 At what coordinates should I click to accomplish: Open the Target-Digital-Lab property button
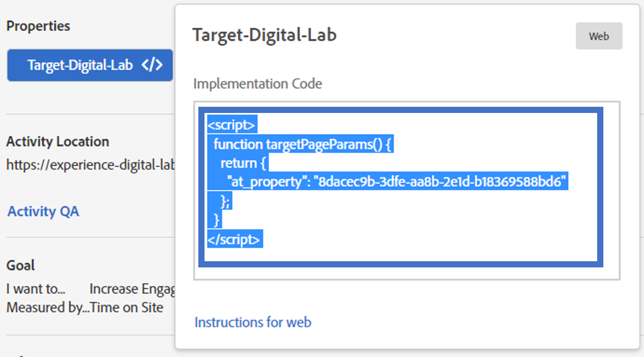[90, 65]
